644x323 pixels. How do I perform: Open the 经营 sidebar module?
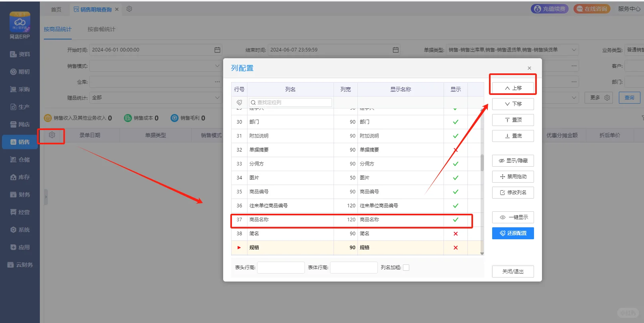click(x=20, y=212)
